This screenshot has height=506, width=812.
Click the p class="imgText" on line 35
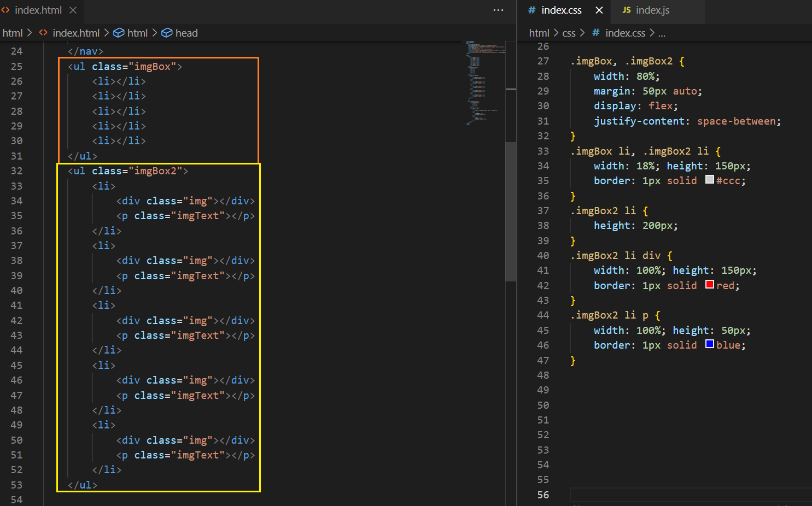185,216
